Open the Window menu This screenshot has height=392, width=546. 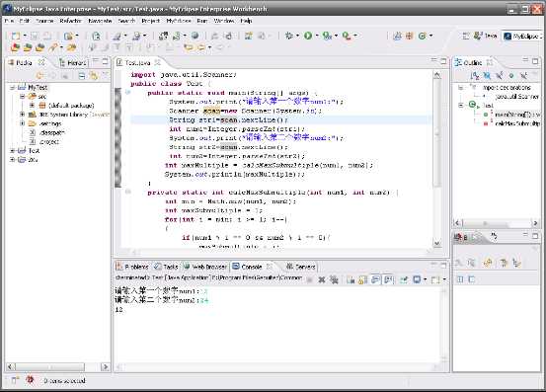224,21
